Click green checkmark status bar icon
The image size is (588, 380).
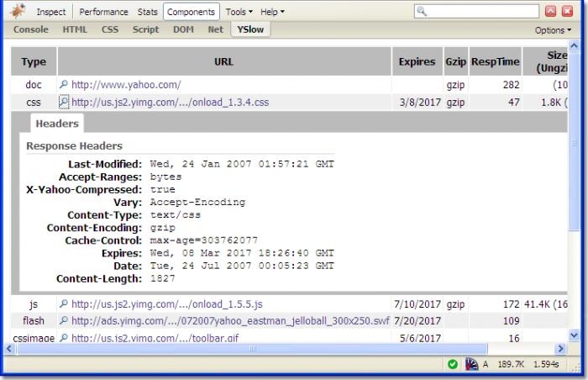coord(453,364)
